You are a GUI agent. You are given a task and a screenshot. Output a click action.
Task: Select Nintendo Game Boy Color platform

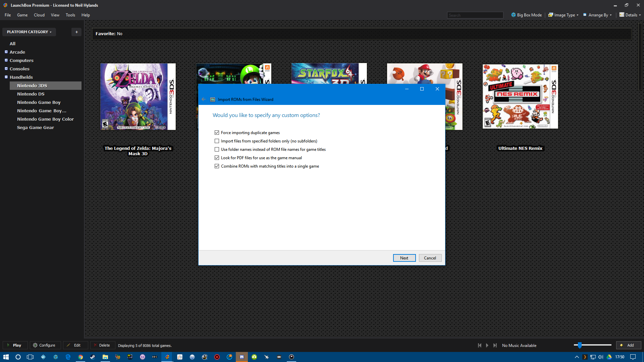coord(45,119)
